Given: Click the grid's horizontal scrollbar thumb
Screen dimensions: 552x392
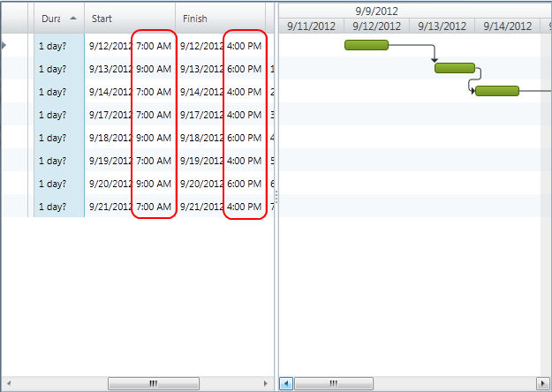Looking at the screenshot, I should pyautogui.click(x=153, y=383).
